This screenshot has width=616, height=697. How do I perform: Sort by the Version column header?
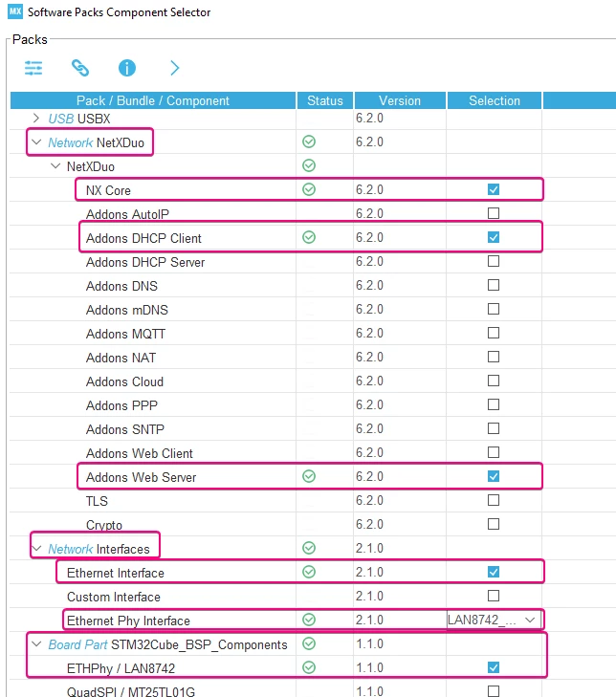(400, 100)
